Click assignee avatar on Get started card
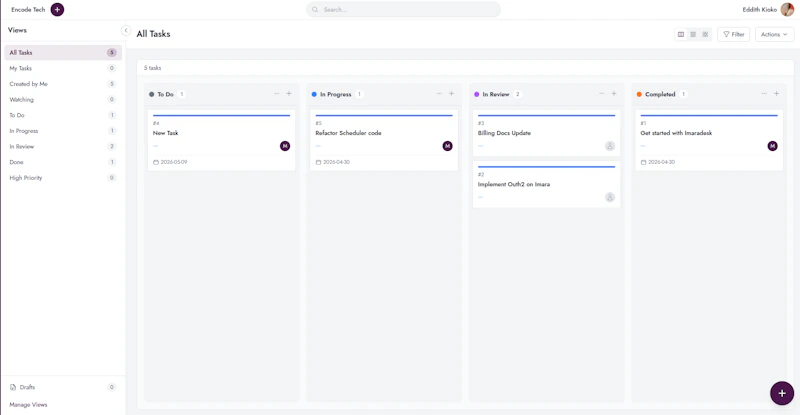 coord(772,146)
